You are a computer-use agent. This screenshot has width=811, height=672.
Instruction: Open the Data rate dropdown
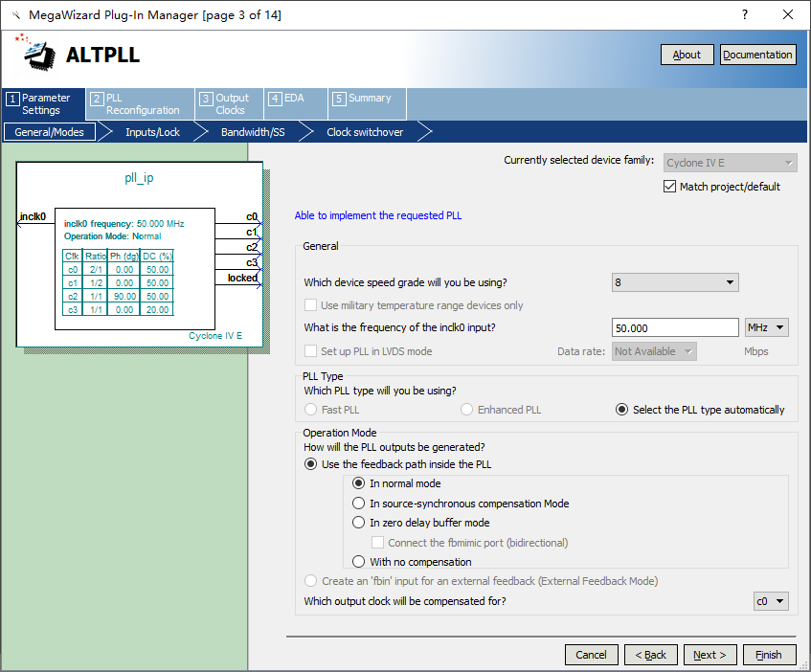[x=654, y=351]
